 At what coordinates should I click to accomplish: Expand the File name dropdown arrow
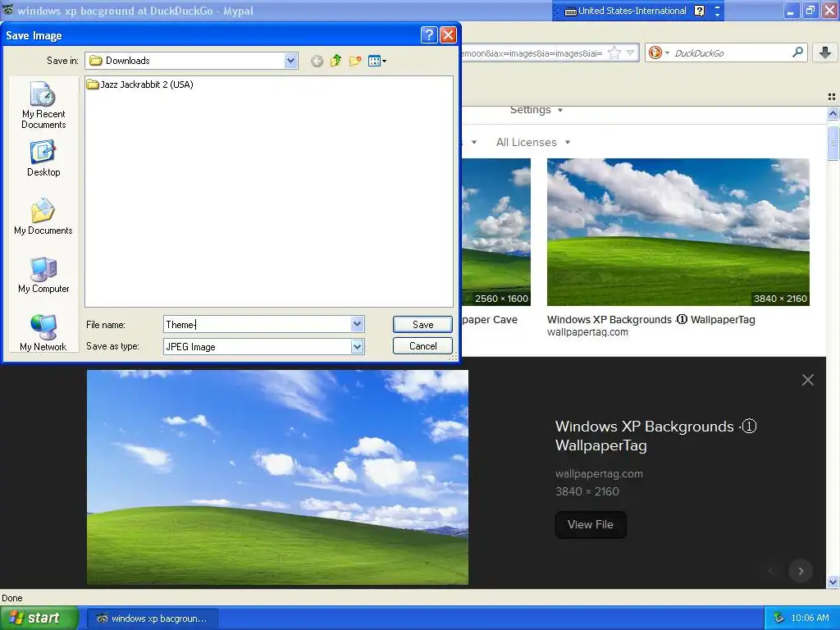[358, 324]
